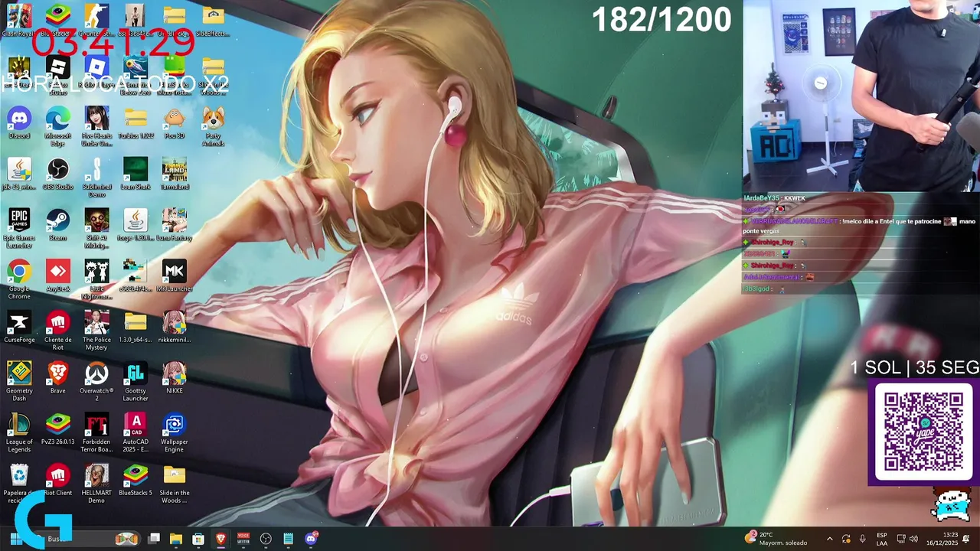Open the Luna Fantasy desktop shortcut
Image resolution: width=980 pixels, height=551 pixels.
(x=175, y=225)
